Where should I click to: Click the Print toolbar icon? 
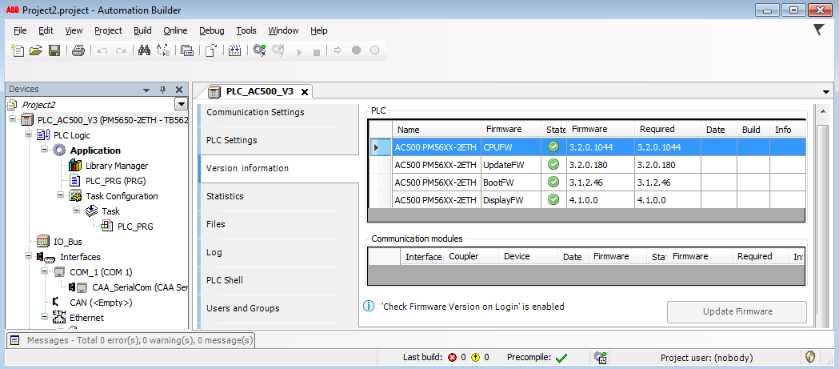[x=79, y=50]
